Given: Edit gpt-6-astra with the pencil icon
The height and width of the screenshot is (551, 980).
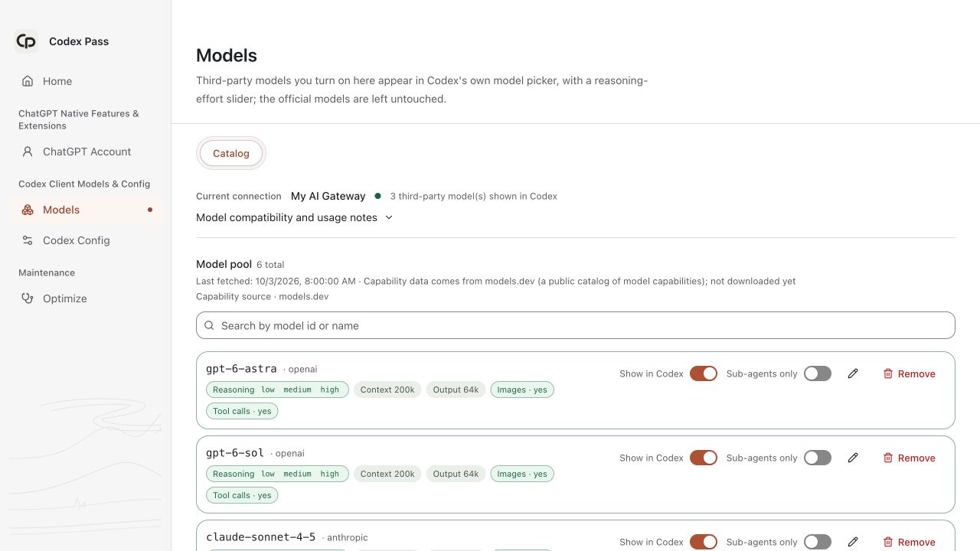Looking at the screenshot, I should 853,373.
